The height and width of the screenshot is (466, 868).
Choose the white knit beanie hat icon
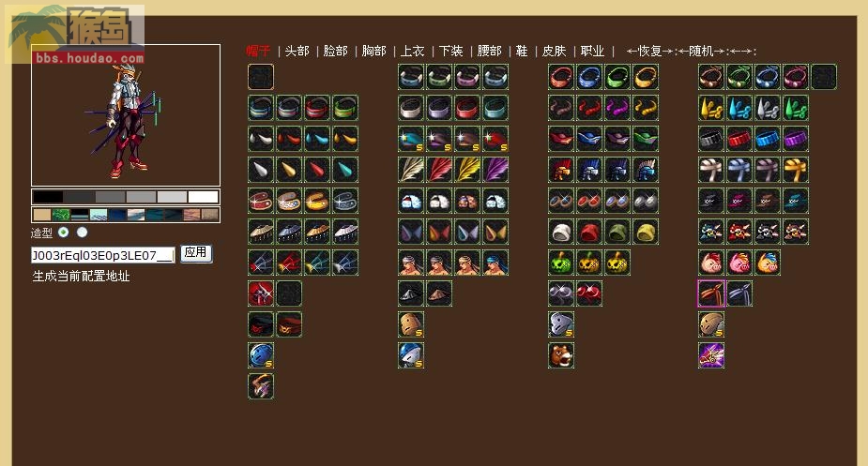tap(561, 232)
